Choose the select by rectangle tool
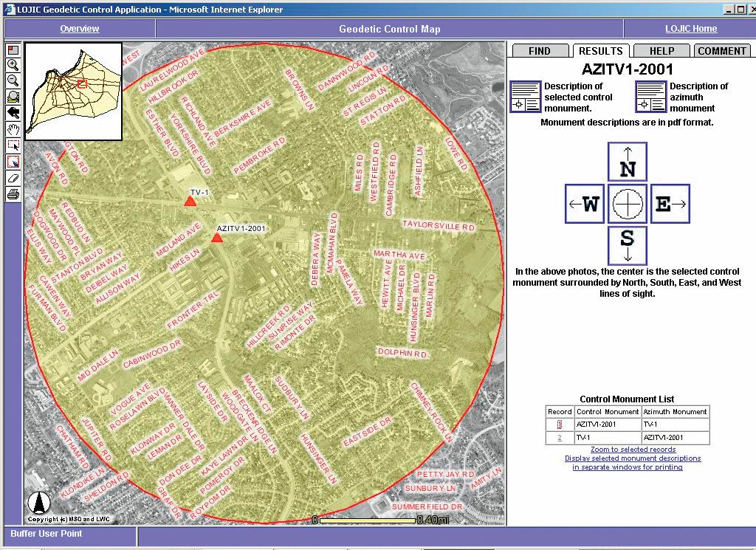The image size is (756, 550). 13,145
